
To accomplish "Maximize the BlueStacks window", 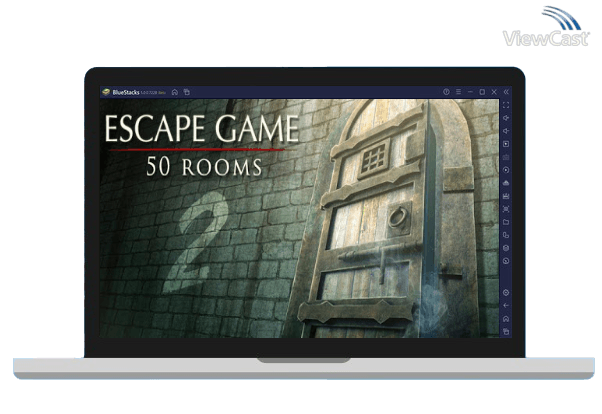I will pyautogui.click(x=482, y=92).
